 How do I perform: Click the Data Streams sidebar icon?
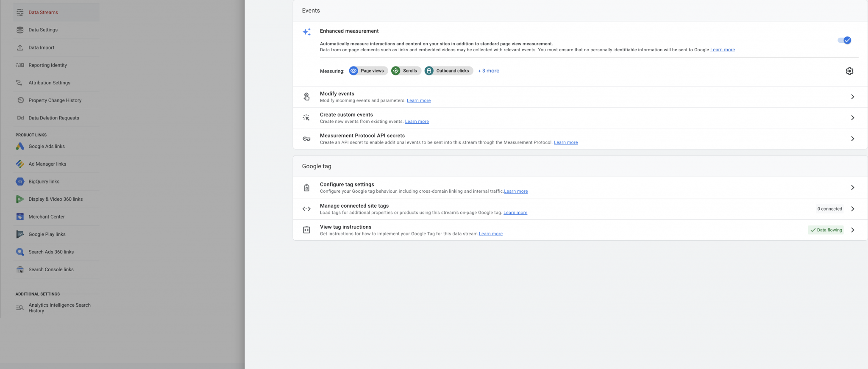pos(20,12)
